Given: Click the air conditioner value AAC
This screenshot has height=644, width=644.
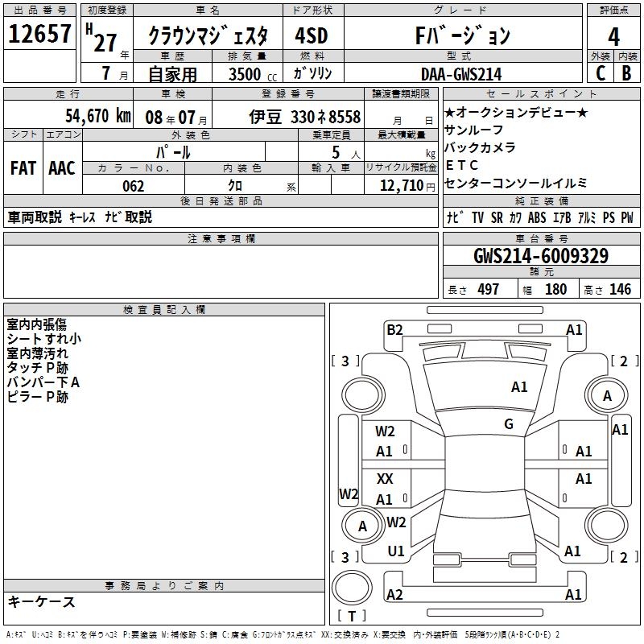Looking at the screenshot, I should click(62, 168).
